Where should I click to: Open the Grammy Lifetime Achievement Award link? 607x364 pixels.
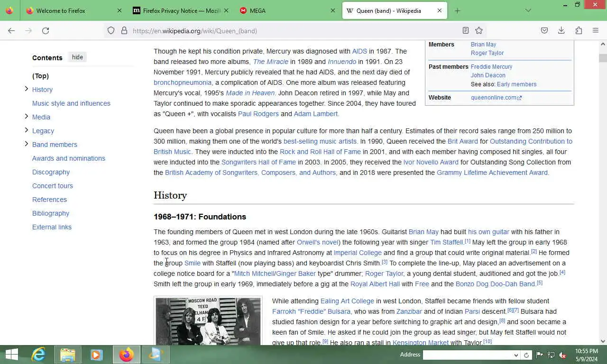[492, 173]
